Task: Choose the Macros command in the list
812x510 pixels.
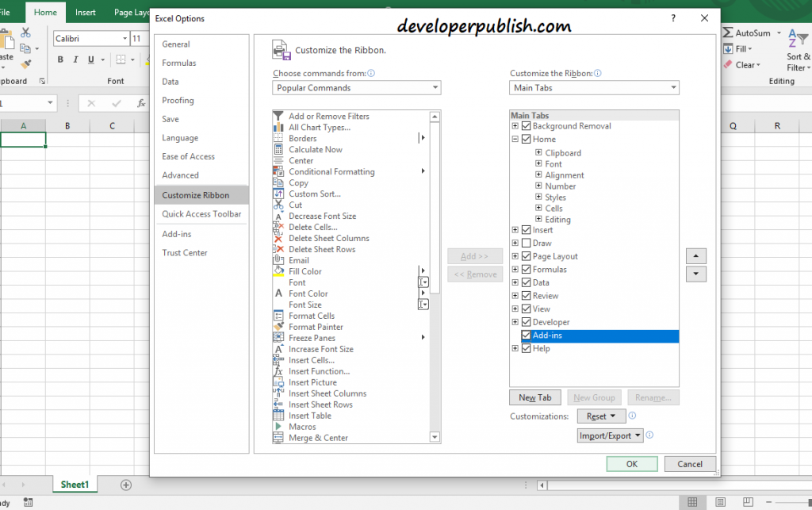Action: tap(302, 427)
